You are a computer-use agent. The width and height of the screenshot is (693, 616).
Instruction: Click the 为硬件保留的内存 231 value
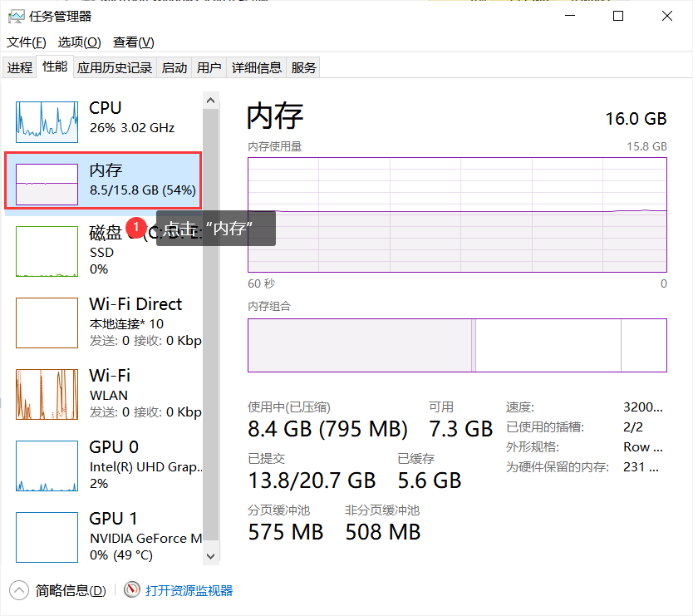[x=641, y=467]
